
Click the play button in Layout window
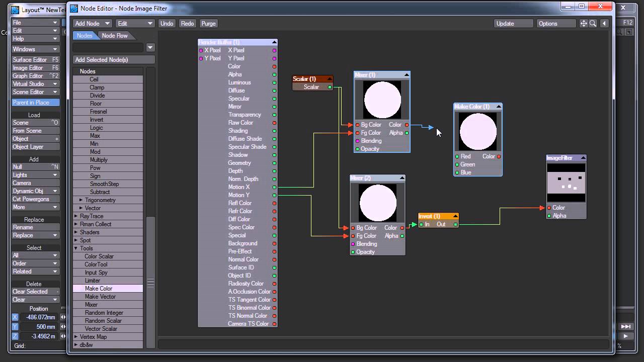625,336
